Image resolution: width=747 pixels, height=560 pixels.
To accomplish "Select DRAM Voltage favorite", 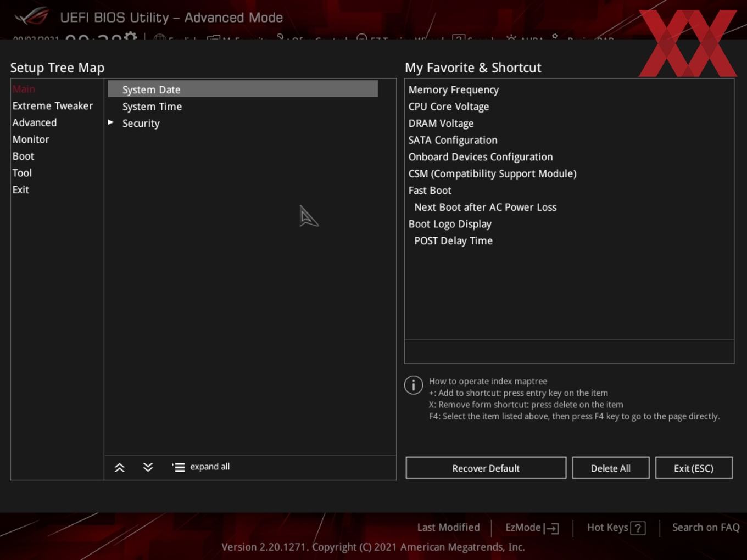I will pos(441,124).
